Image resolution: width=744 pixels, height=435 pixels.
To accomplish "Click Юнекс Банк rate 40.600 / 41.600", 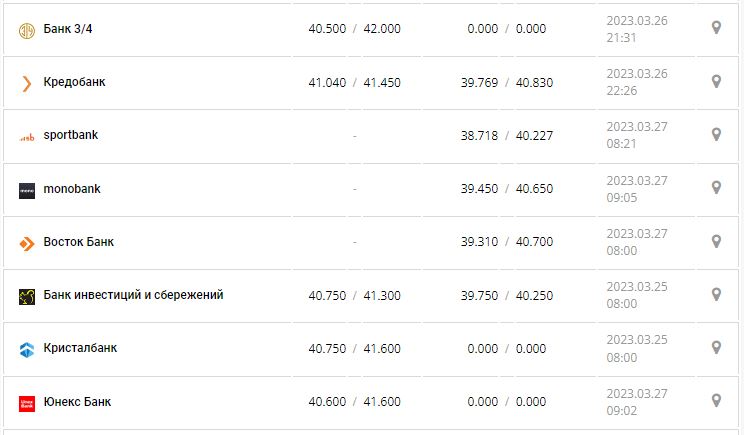I will point(354,402).
